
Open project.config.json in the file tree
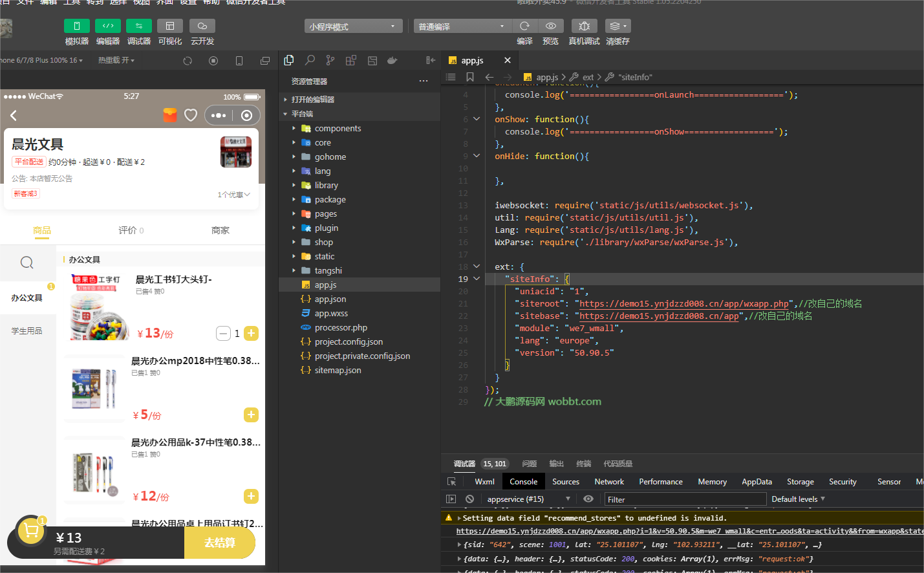(x=349, y=342)
